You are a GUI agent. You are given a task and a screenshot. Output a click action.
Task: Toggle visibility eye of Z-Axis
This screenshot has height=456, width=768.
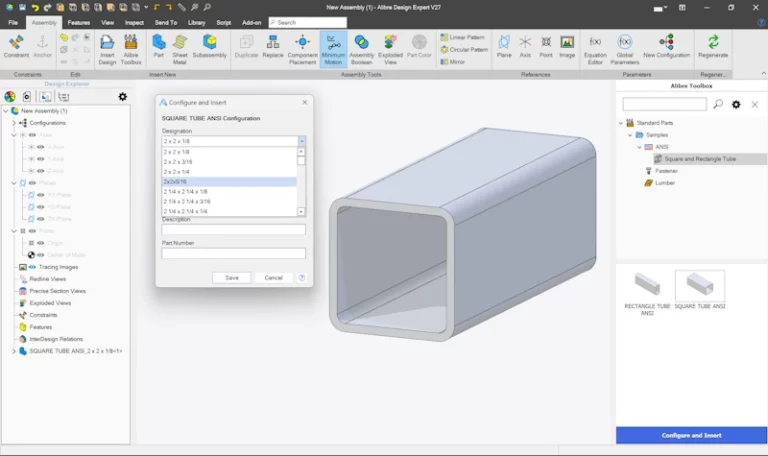[41, 171]
